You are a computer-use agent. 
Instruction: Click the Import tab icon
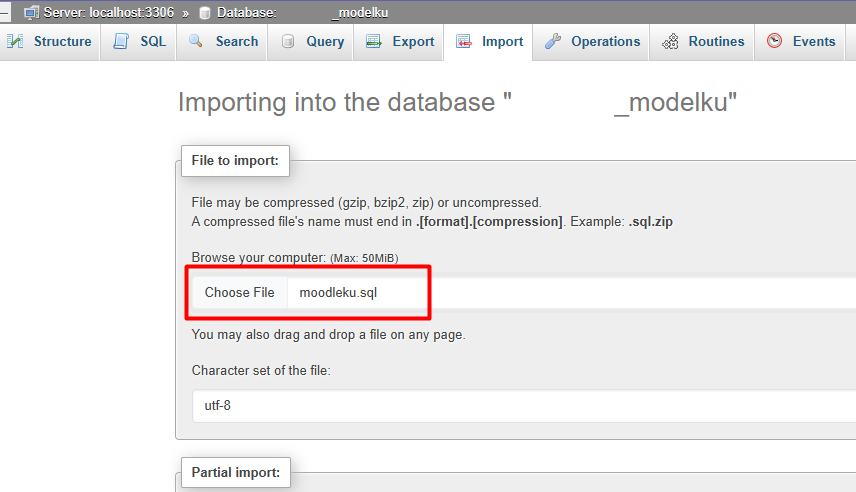pos(463,41)
